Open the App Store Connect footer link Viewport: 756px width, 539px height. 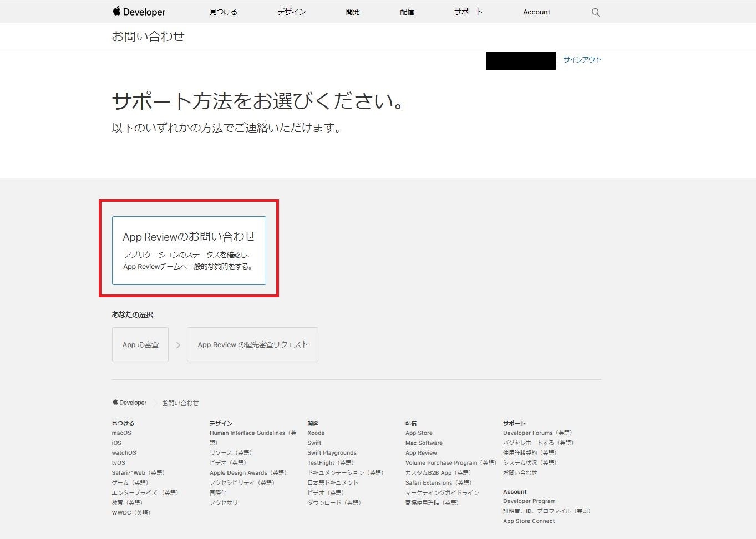tap(529, 521)
